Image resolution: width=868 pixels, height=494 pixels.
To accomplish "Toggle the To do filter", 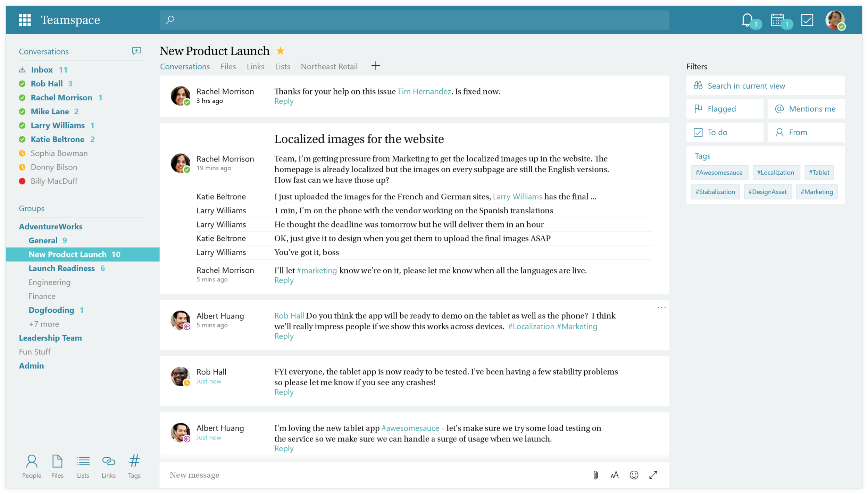I will click(x=725, y=132).
